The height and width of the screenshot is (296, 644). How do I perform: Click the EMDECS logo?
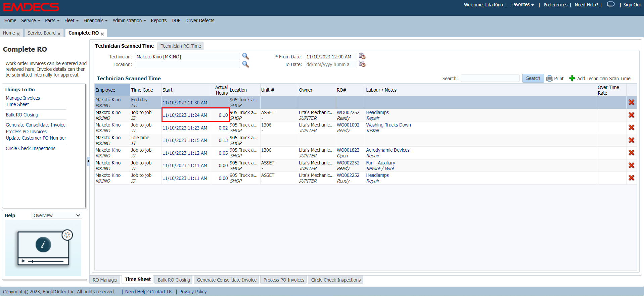[31, 7]
